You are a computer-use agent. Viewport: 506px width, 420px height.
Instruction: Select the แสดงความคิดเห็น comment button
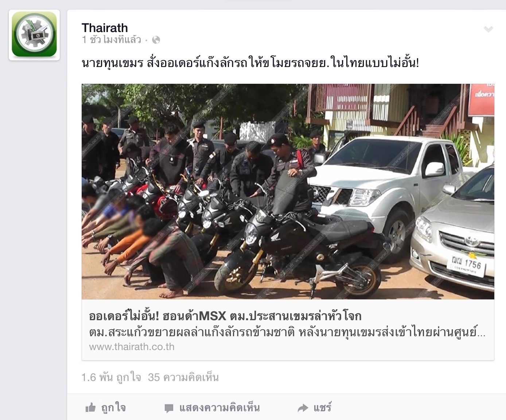pyautogui.click(x=219, y=408)
